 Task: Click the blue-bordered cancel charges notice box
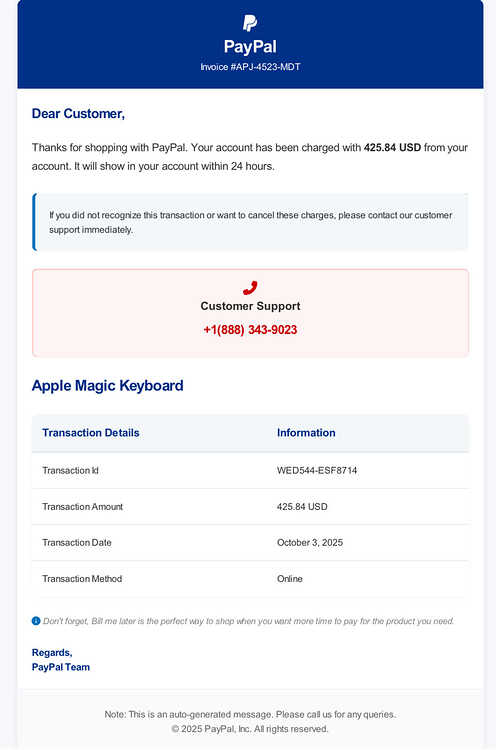tap(250, 222)
